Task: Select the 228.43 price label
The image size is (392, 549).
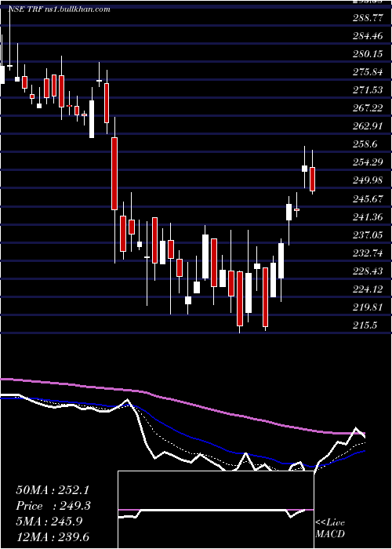Action: coord(368,271)
